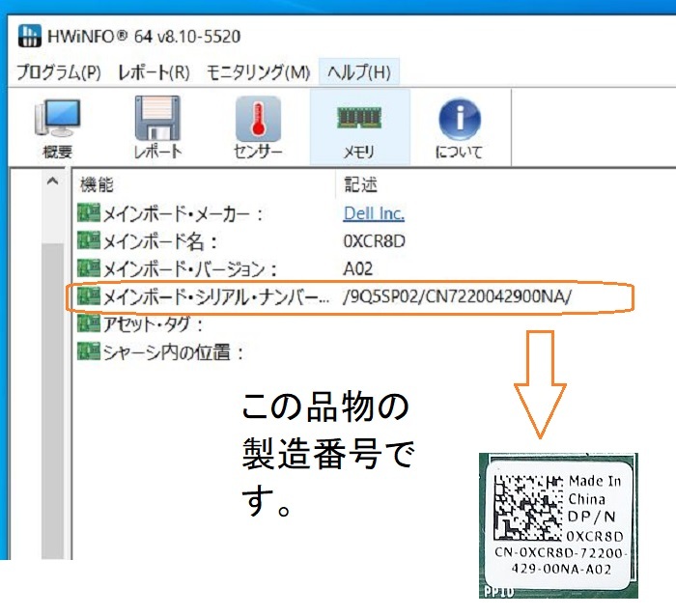Click the シリアル・ナンバー row icon
The width and height of the screenshot is (676, 616).
tap(89, 296)
